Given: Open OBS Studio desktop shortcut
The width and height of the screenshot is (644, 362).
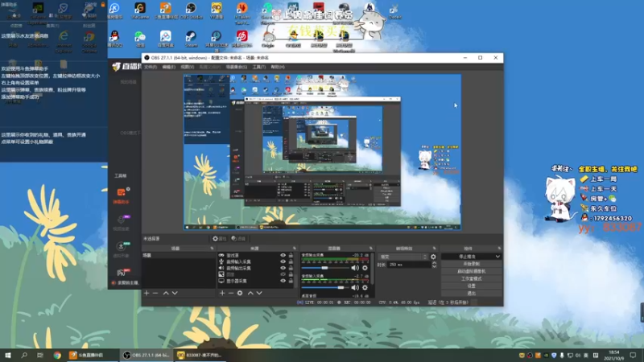Looking at the screenshot, I should [x=191, y=11].
